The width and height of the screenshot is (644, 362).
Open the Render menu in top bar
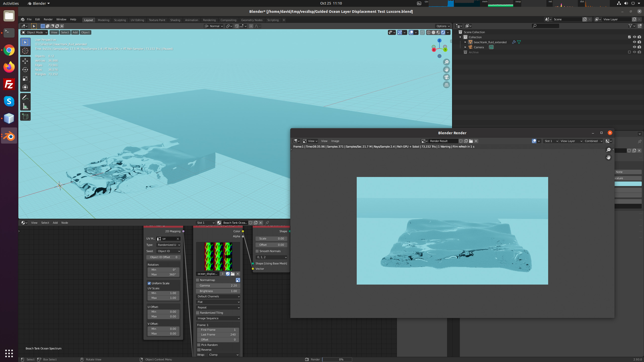(x=48, y=19)
